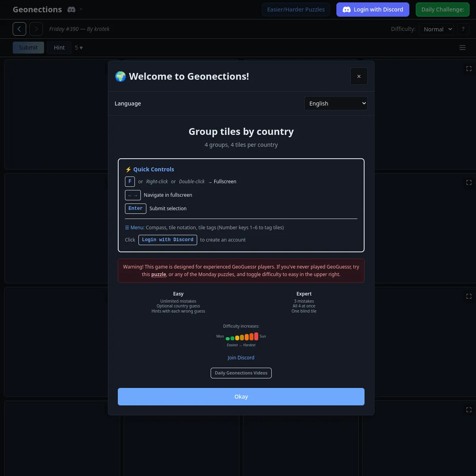Open the Language dropdown set to English
Viewport: 476px width, 476px height.
tap(336, 104)
